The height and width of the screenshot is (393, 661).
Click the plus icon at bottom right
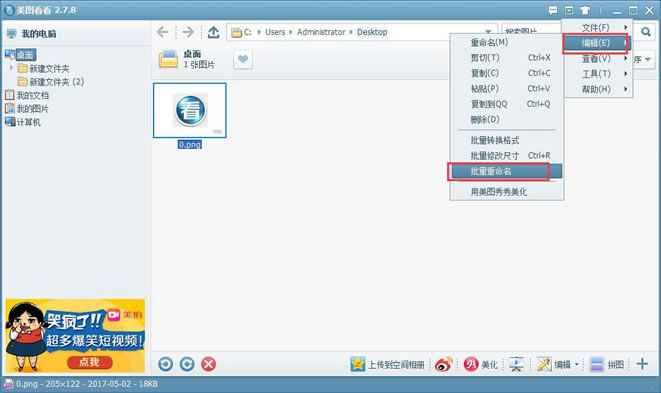point(642,363)
